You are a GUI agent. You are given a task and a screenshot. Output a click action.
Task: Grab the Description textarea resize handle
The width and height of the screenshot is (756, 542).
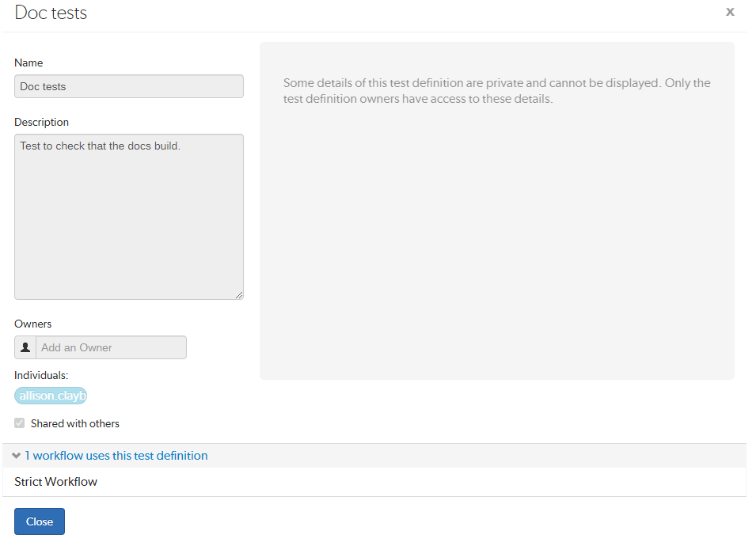239,294
